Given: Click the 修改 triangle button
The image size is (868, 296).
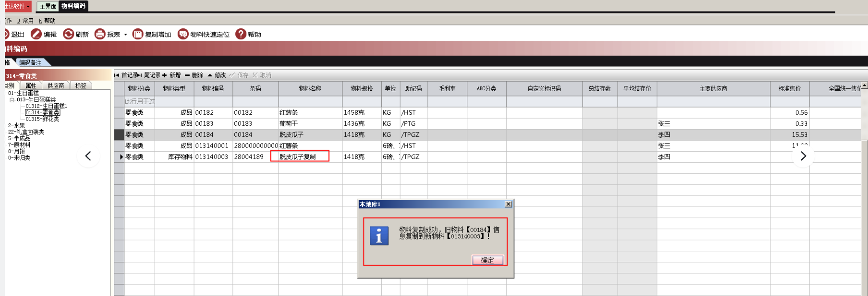Looking at the screenshot, I should (x=217, y=75).
